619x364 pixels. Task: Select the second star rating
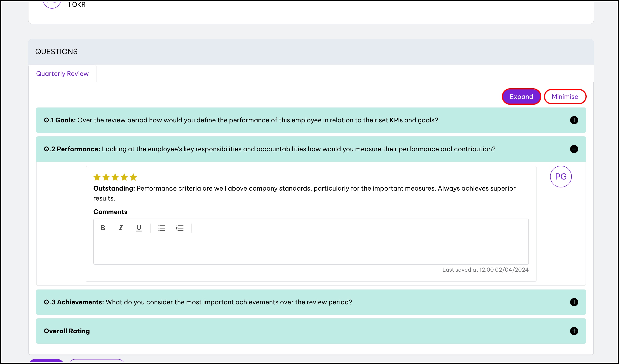106,177
